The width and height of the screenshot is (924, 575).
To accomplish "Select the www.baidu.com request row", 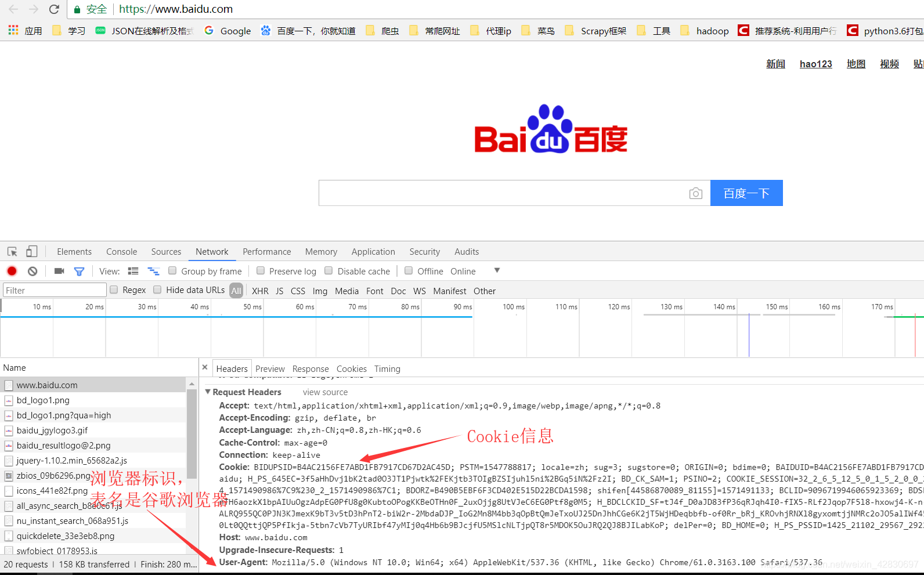I will 93,385.
